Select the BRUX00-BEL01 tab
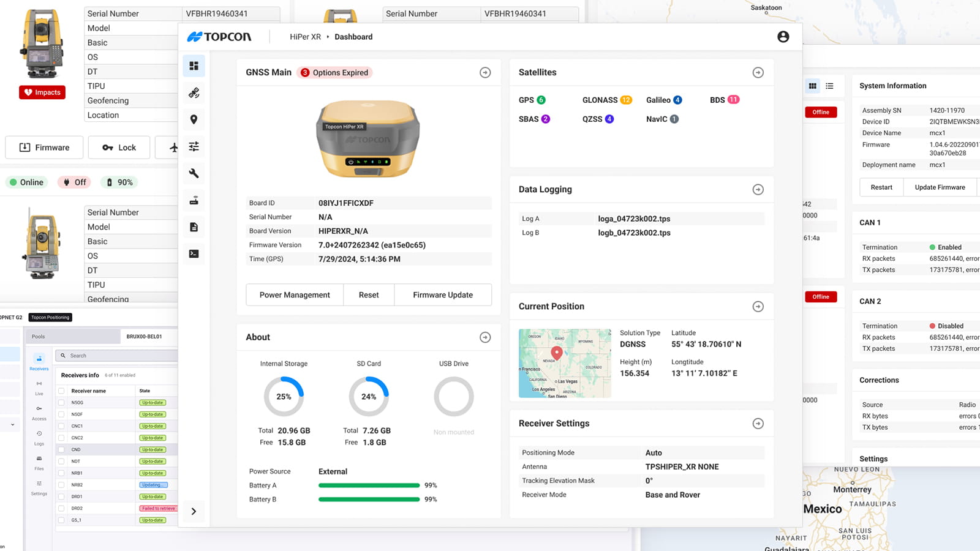980x551 pixels. point(144,336)
